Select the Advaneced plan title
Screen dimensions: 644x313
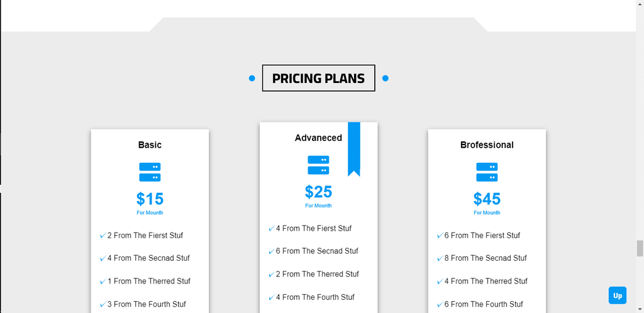pos(318,138)
